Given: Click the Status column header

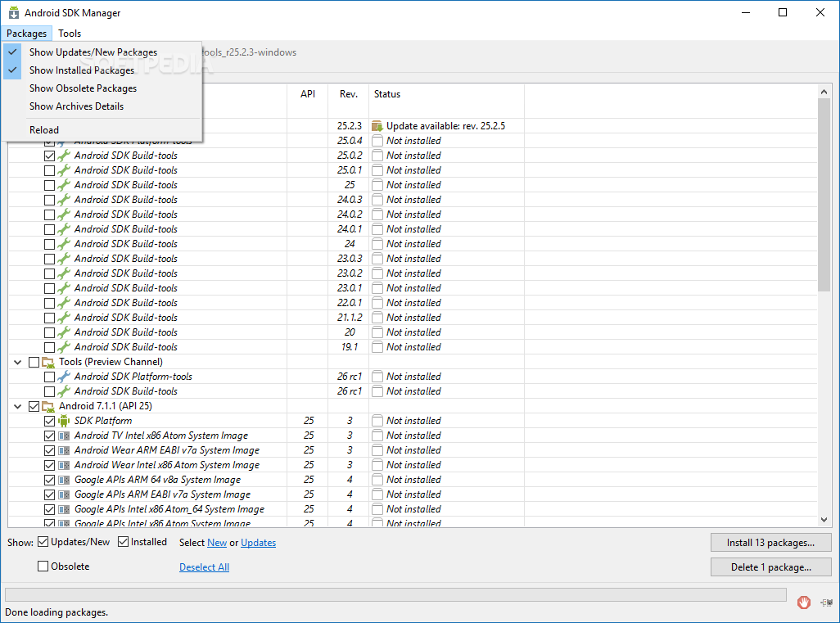Looking at the screenshot, I should (x=446, y=94).
